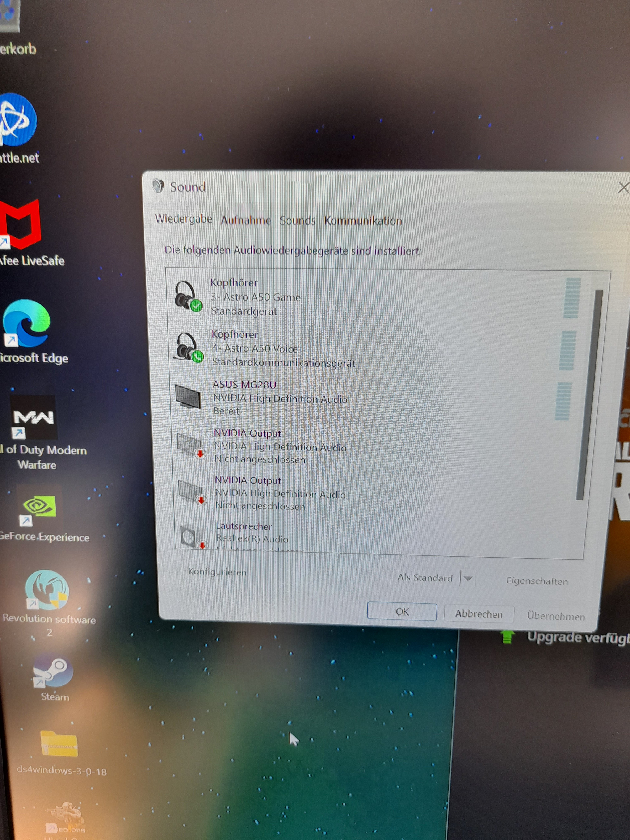Select the Astro A50 Game headphones device

tap(255, 297)
